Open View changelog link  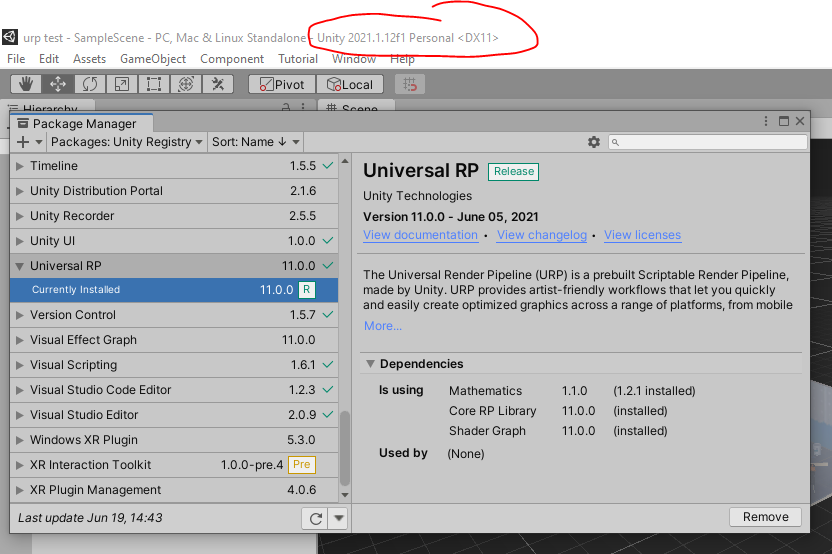tap(542, 235)
